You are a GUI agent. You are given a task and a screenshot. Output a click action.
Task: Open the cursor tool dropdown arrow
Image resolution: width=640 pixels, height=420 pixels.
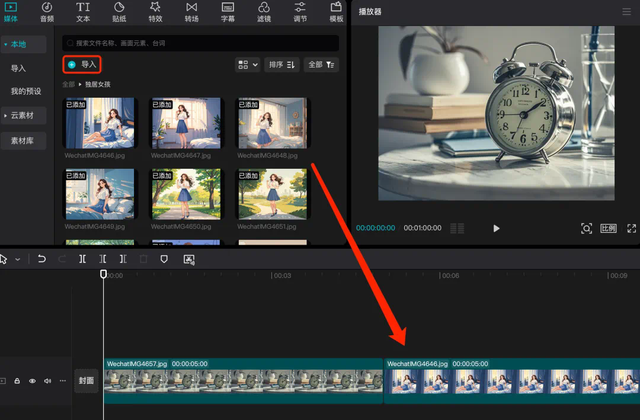[x=18, y=259]
